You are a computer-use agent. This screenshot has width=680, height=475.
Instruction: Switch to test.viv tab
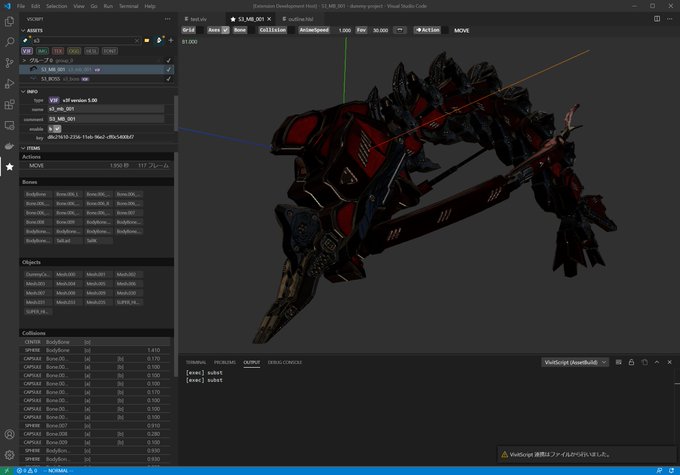(196, 19)
